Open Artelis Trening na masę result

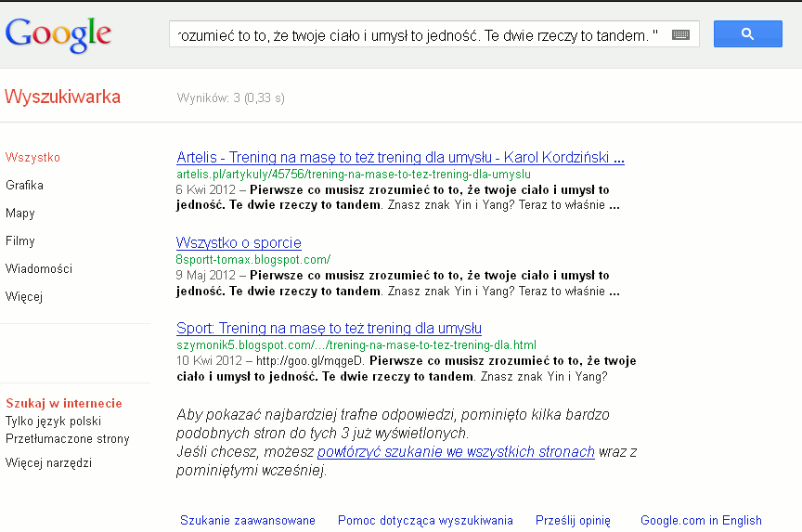400,157
